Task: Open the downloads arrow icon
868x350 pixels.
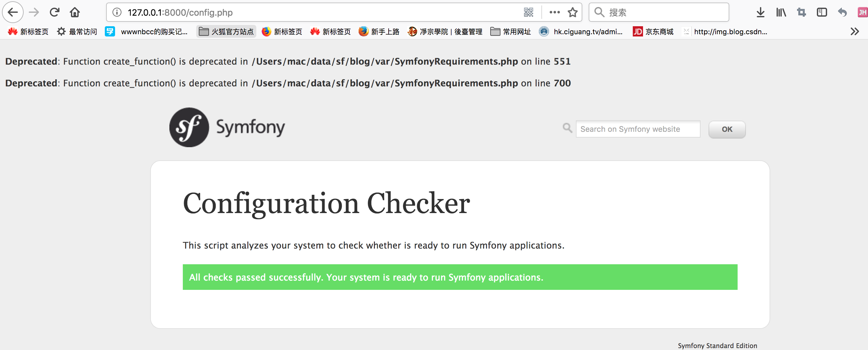Action: point(760,12)
